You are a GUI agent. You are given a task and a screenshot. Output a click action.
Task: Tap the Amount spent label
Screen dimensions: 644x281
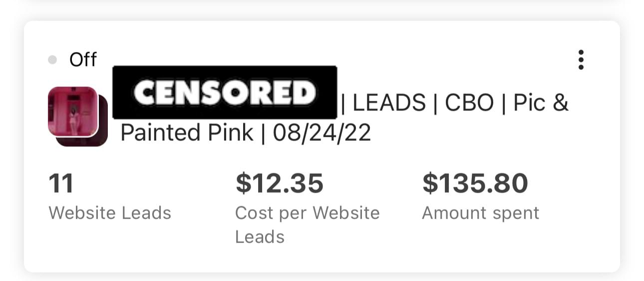[x=480, y=213]
